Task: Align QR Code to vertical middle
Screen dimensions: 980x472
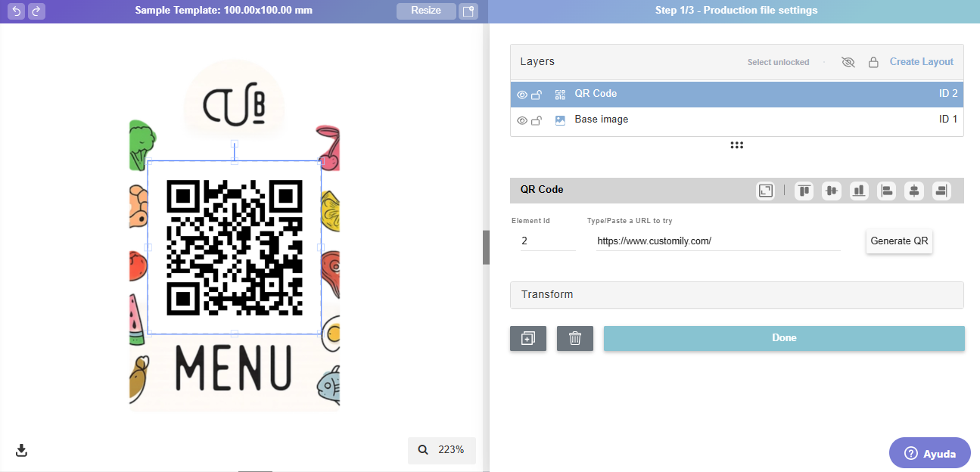Action: (832, 191)
